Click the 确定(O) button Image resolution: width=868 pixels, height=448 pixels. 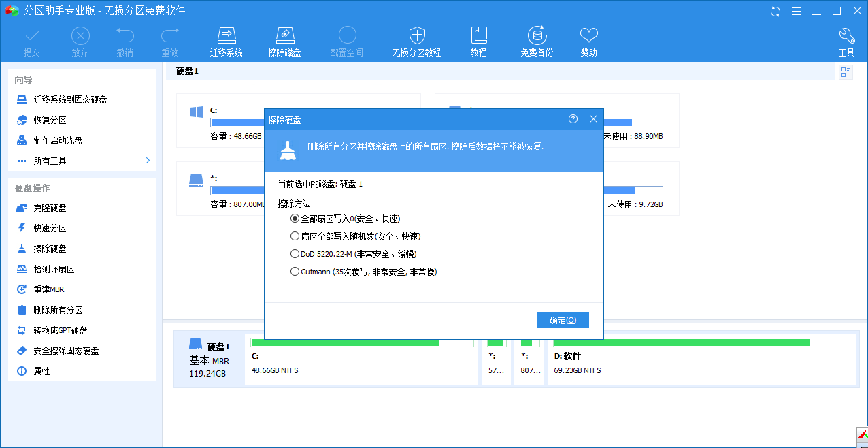[563, 320]
